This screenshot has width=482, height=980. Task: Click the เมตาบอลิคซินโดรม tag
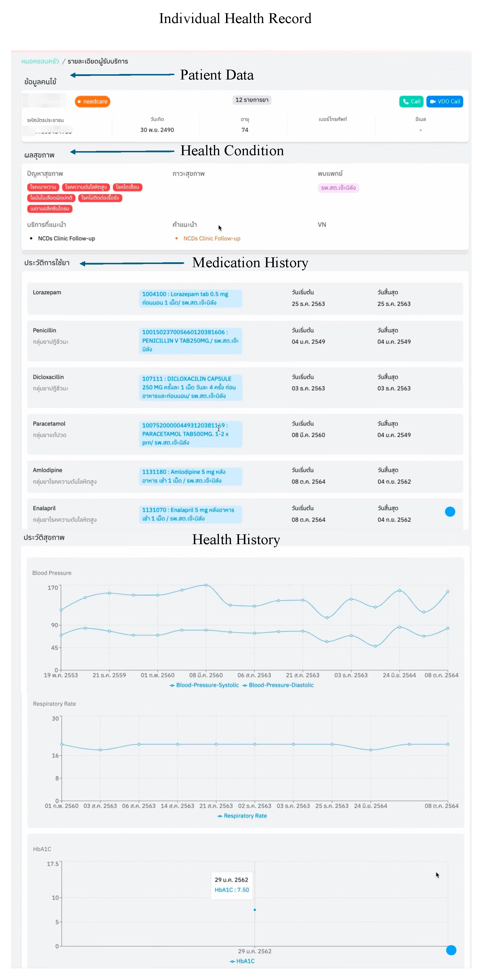pyautogui.click(x=50, y=208)
